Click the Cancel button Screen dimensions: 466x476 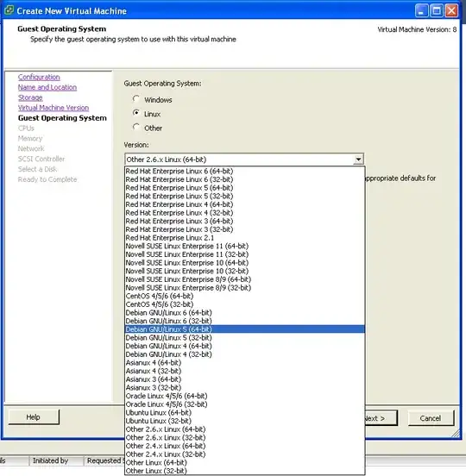pos(431,418)
